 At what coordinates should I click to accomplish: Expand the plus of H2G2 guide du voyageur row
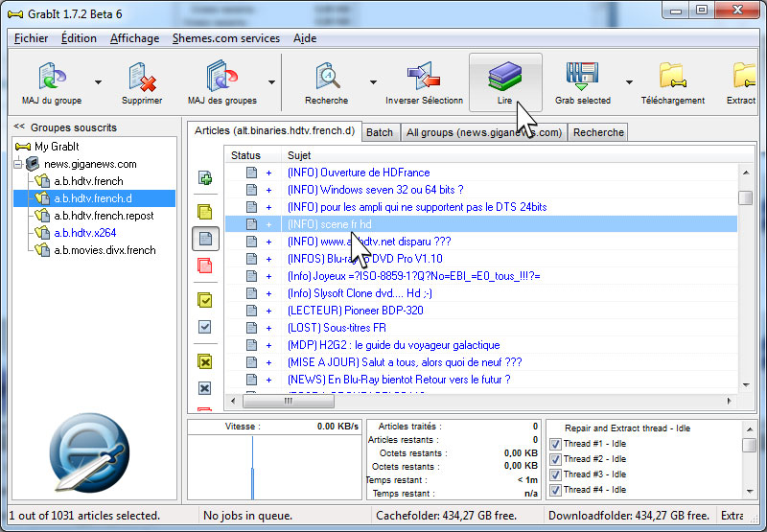(x=268, y=345)
